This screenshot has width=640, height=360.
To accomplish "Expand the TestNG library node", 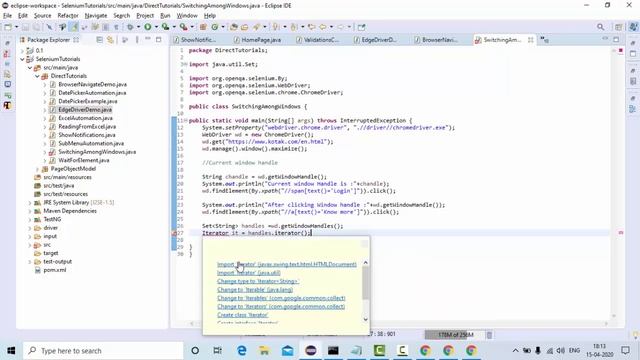I will pyautogui.click(x=30, y=220).
